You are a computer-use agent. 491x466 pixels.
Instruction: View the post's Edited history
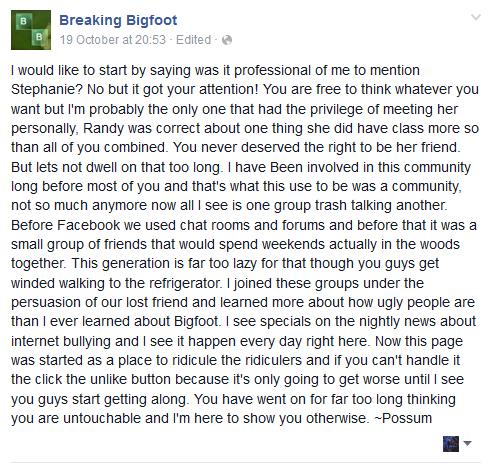coord(193,40)
